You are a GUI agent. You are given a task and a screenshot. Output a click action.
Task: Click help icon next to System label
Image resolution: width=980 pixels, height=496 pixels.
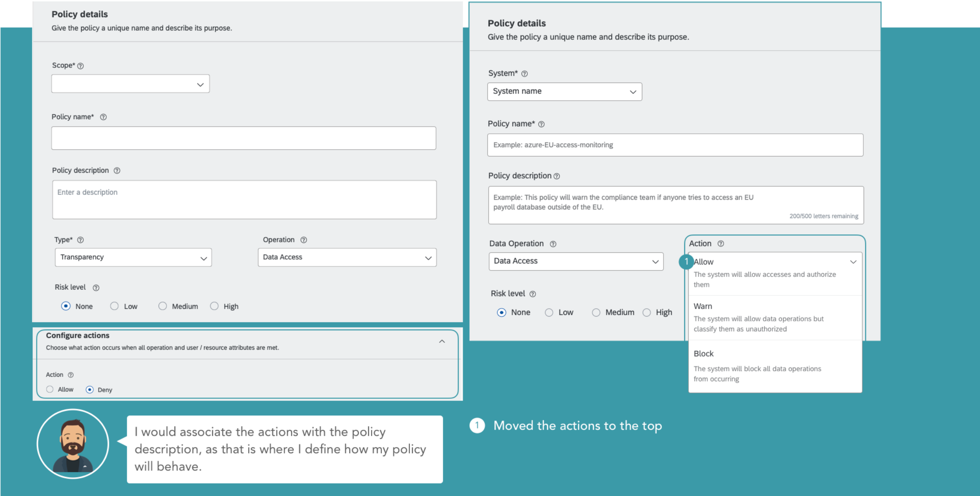point(524,74)
